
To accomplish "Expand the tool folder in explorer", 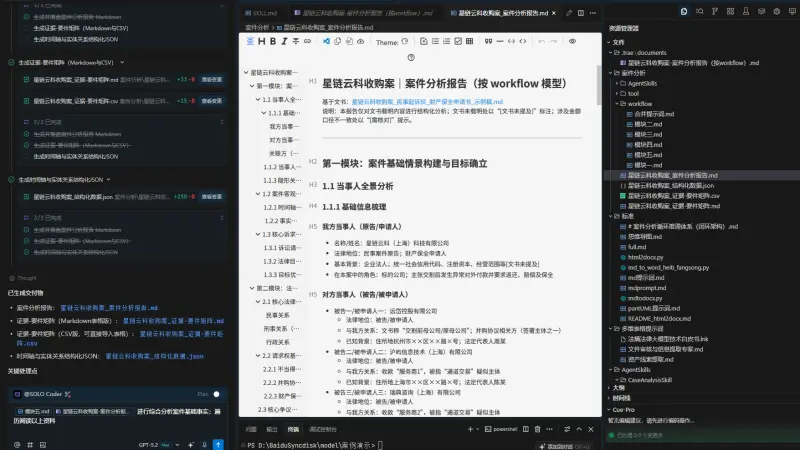I will click(616, 93).
